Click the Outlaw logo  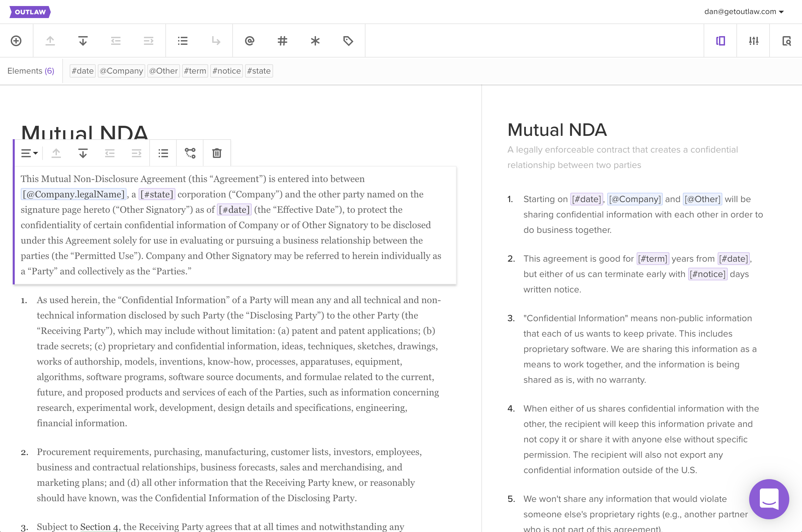[x=30, y=12]
